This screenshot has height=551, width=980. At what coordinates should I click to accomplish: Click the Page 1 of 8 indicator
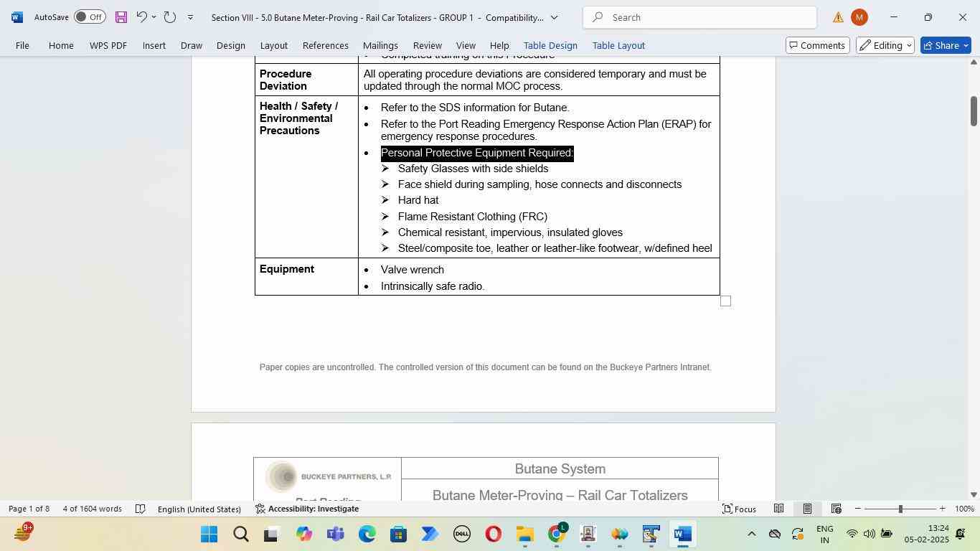pyautogui.click(x=29, y=509)
